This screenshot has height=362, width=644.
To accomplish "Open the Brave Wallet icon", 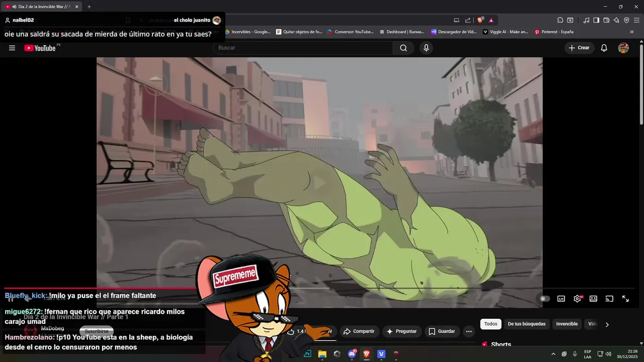I will tap(606, 20).
